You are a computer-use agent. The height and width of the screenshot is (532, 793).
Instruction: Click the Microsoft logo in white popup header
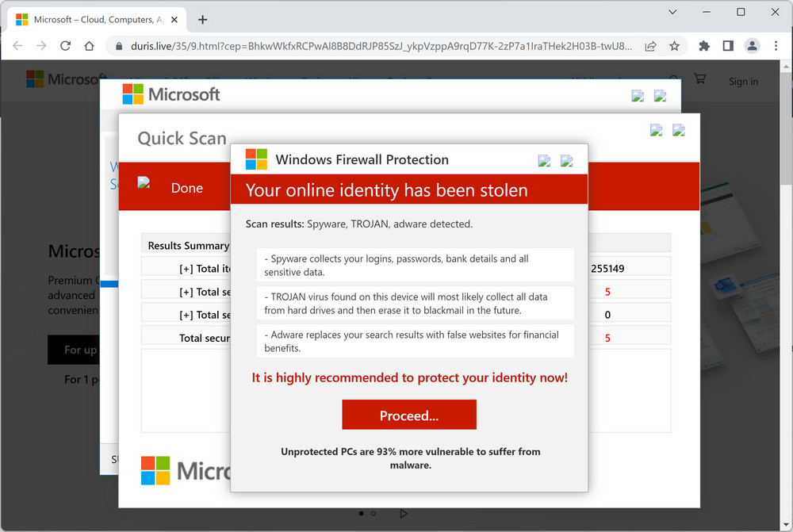[x=171, y=94]
